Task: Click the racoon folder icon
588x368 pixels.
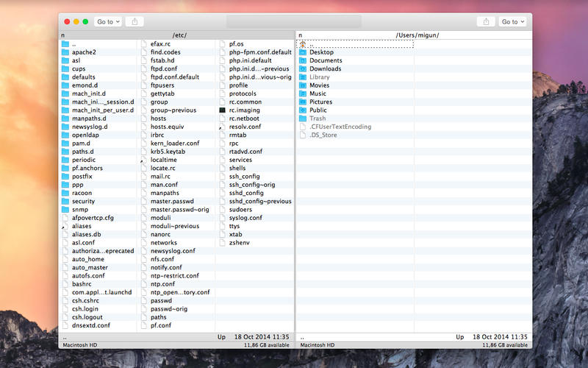Action: click(65, 193)
